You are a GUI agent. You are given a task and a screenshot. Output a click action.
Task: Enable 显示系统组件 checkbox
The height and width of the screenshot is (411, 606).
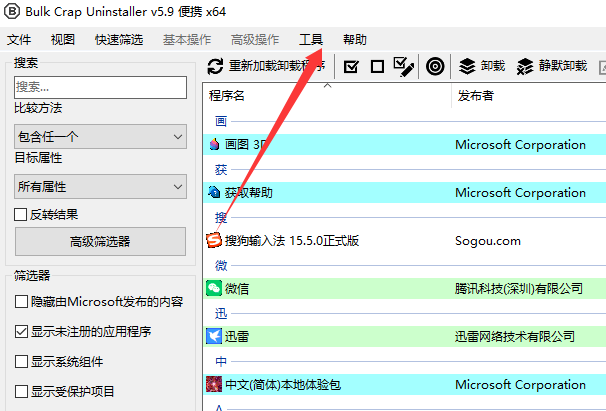21,362
